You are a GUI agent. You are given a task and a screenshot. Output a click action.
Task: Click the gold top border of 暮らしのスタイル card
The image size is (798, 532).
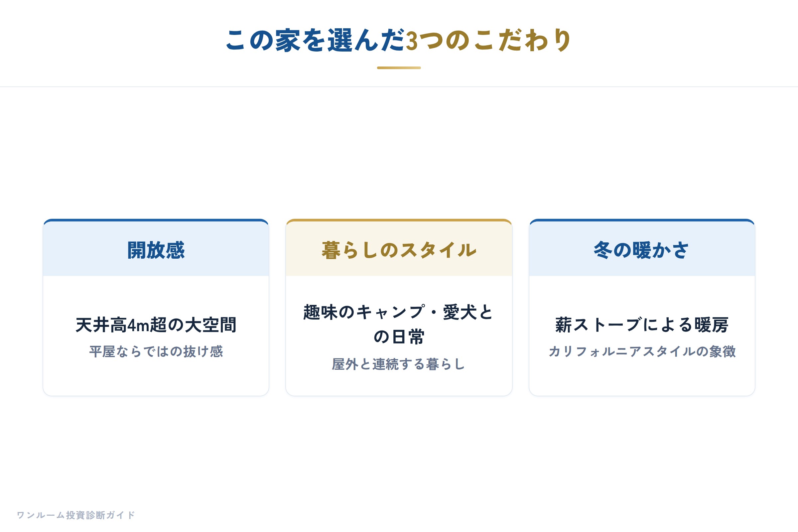399,220
